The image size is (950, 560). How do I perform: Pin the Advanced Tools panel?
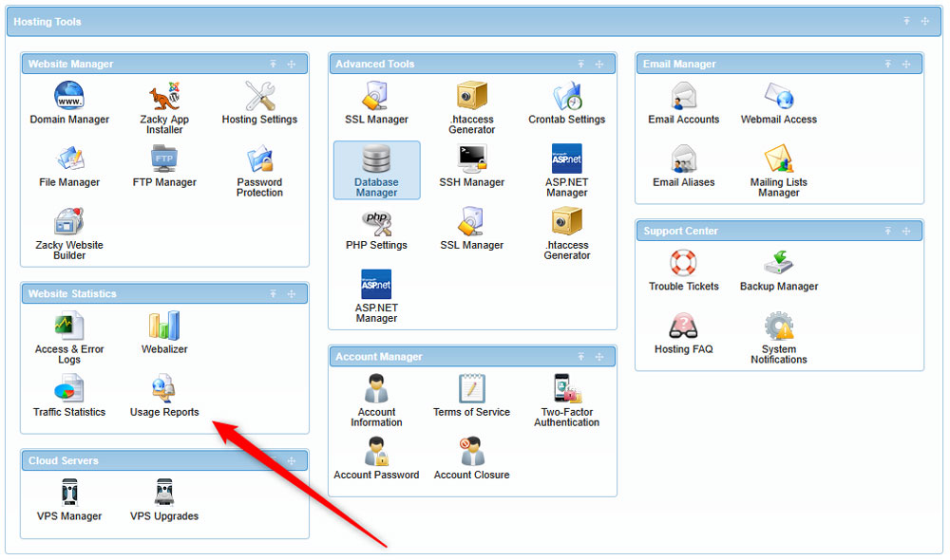[581, 64]
